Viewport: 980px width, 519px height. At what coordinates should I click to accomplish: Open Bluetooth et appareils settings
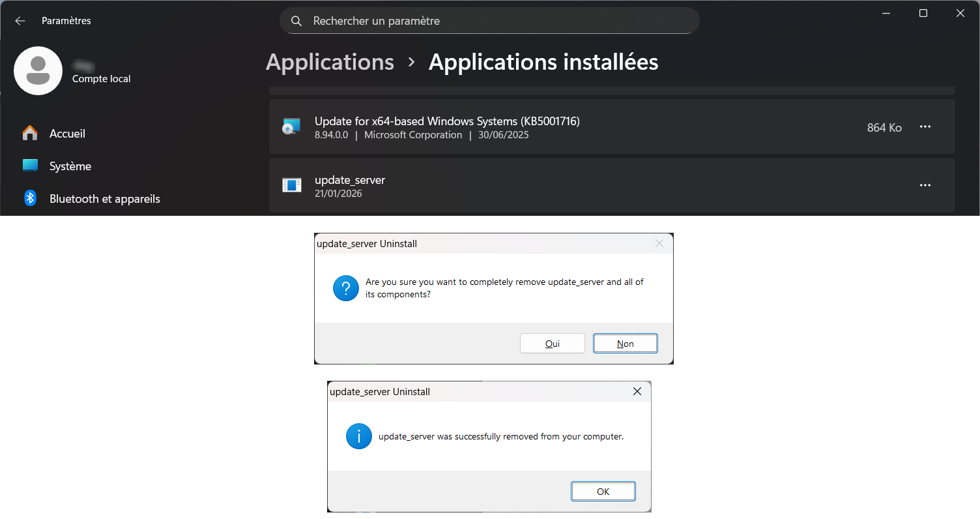(104, 199)
